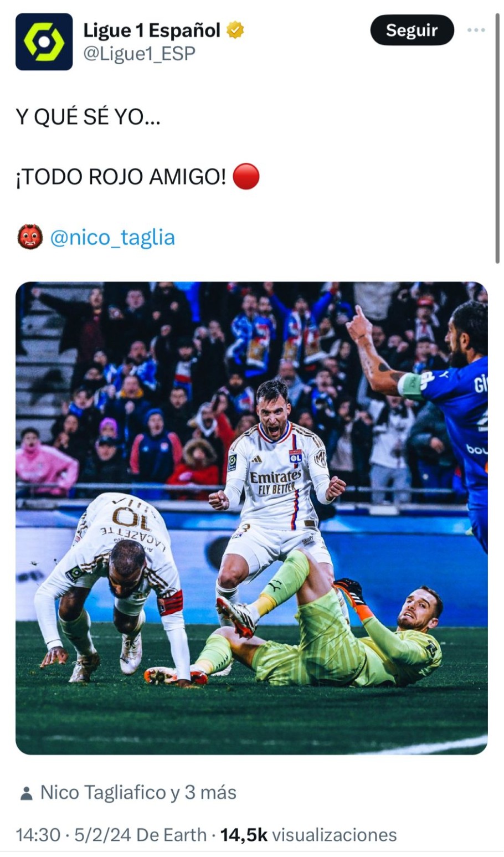Open Nico Tagliafico y 3 más tags
Image resolution: width=504 pixels, height=857 pixels.
pyautogui.click(x=138, y=792)
